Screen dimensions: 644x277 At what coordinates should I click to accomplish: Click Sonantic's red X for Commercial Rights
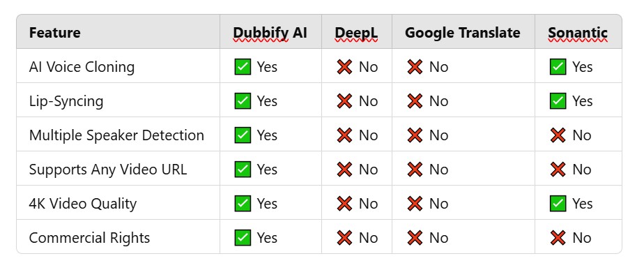[x=558, y=237]
